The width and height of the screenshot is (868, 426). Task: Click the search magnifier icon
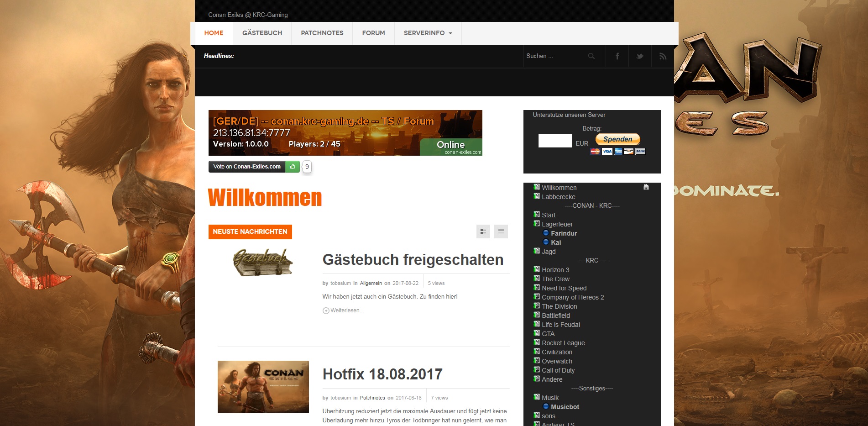click(591, 56)
